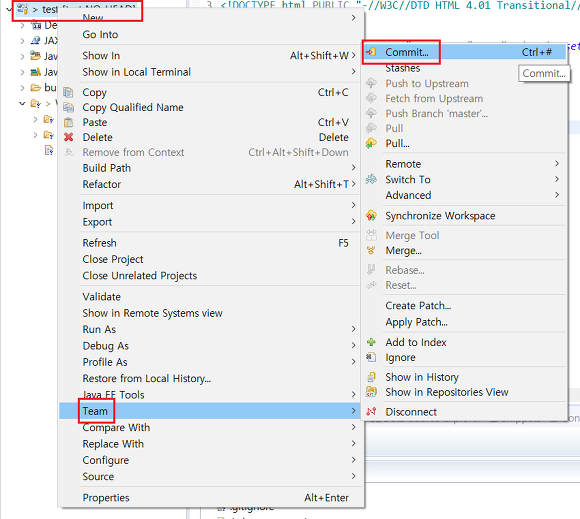
Task: Click the Synchronize Workspace icon
Action: pos(371,215)
